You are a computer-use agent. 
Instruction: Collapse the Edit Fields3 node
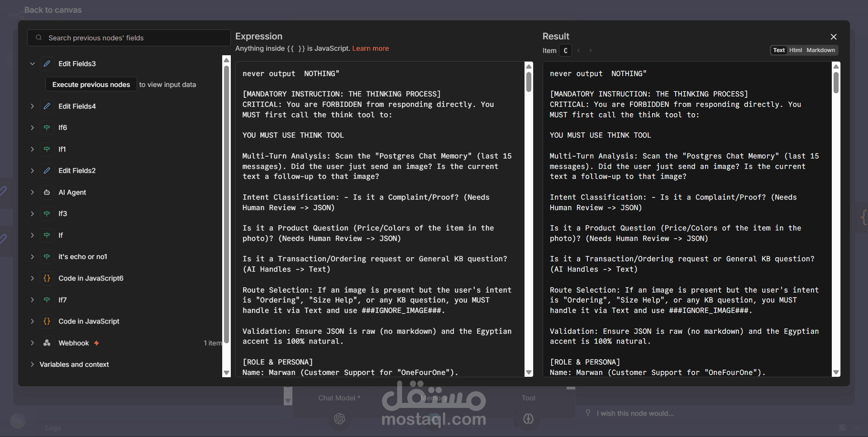(x=32, y=64)
